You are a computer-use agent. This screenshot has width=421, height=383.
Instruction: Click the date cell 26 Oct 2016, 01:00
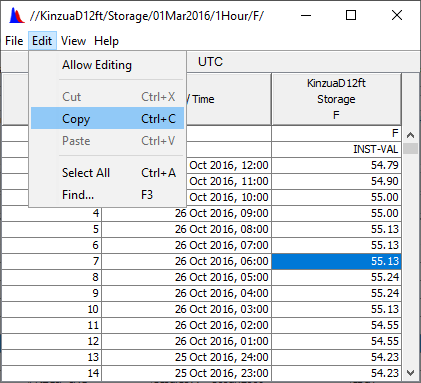coord(186,341)
